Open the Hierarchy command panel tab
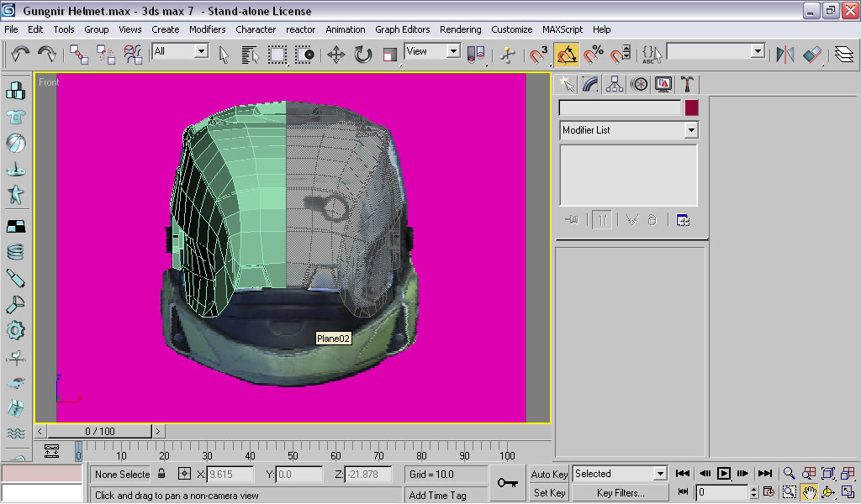This screenshot has height=504, width=861. click(x=615, y=84)
